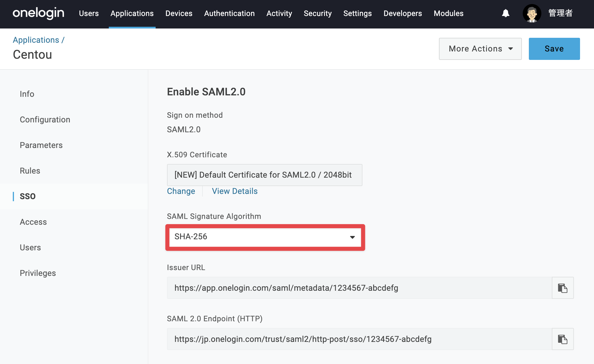Open the Activity menu
The image size is (594, 364).
click(x=279, y=13)
